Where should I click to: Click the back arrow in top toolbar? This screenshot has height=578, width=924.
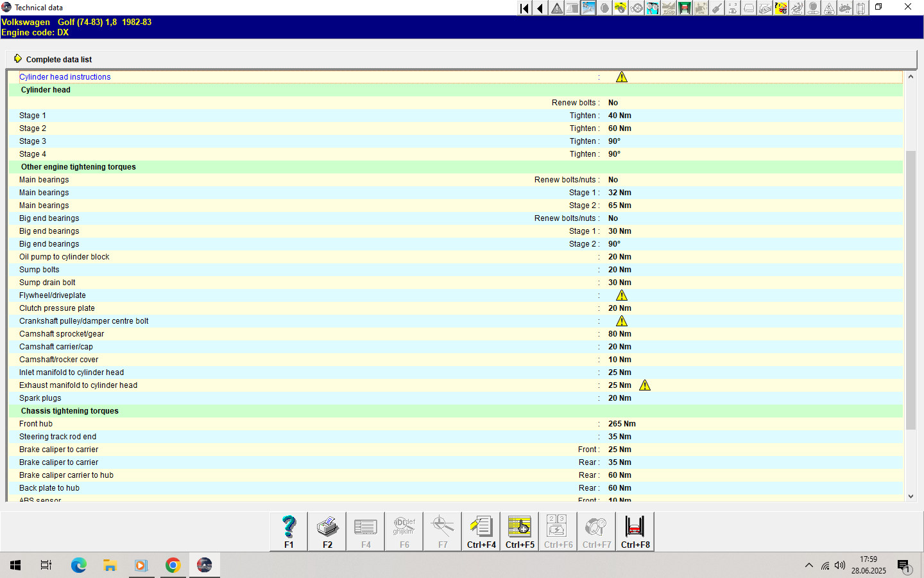click(x=540, y=8)
